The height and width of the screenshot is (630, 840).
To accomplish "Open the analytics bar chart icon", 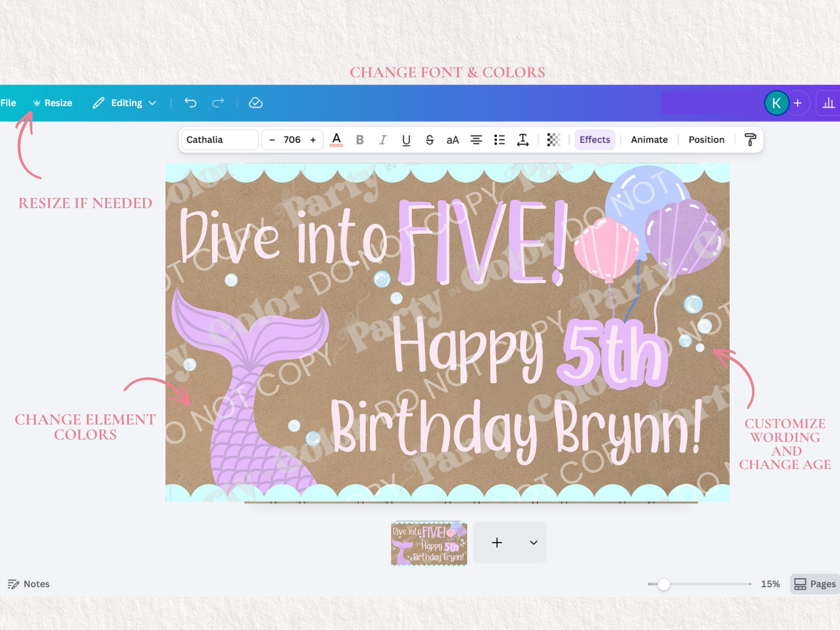I will (828, 103).
